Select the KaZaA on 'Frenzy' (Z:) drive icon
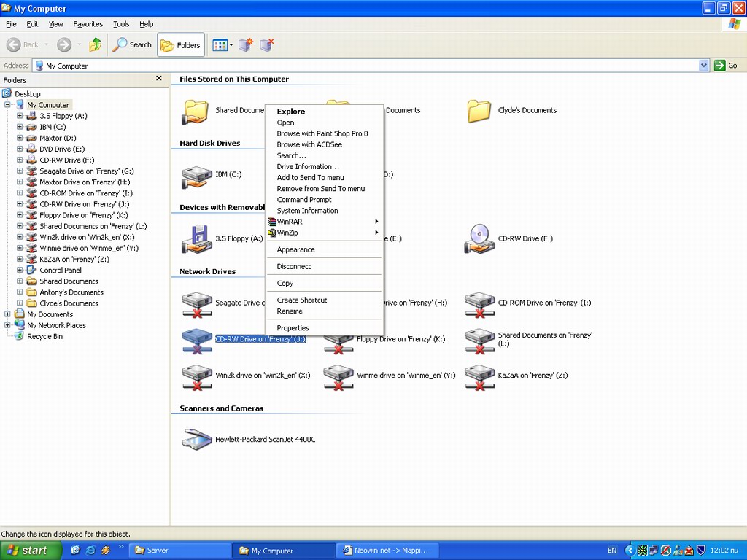 click(x=479, y=376)
